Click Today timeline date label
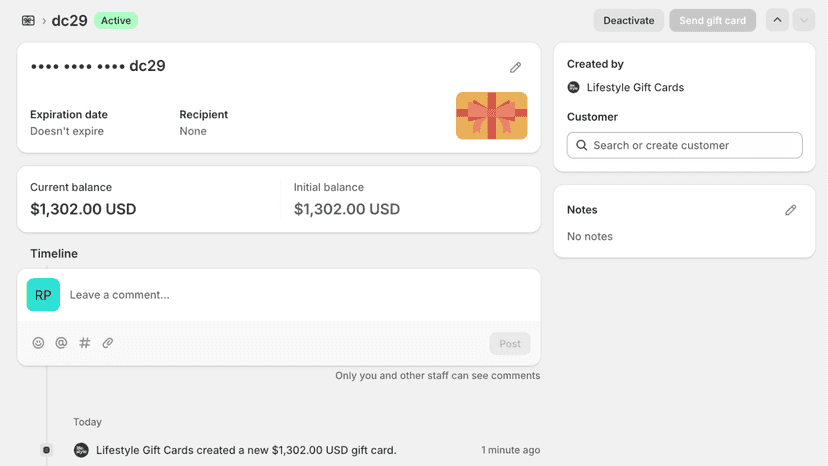Image resolution: width=828 pixels, height=466 pixels. [87, 422]
